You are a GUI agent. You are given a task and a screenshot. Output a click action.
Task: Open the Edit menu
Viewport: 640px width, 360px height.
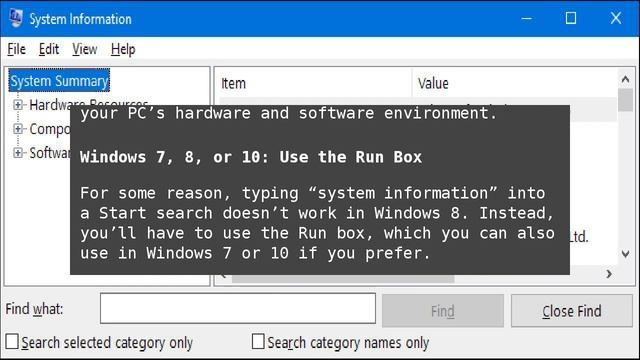(x=49, y=49)
